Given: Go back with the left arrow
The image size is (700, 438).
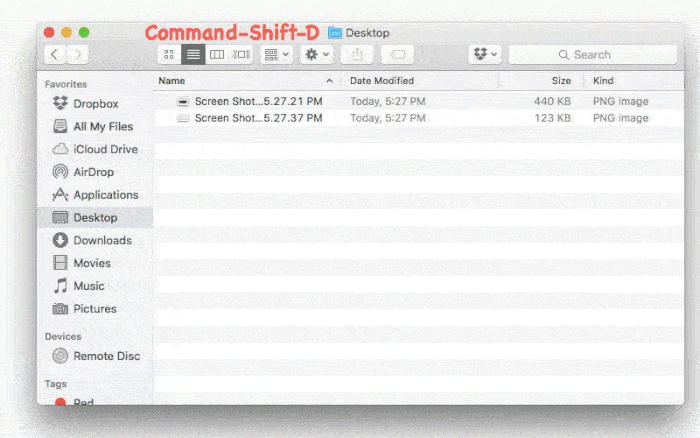Looking at the screenshot, I should coord(55,54).
